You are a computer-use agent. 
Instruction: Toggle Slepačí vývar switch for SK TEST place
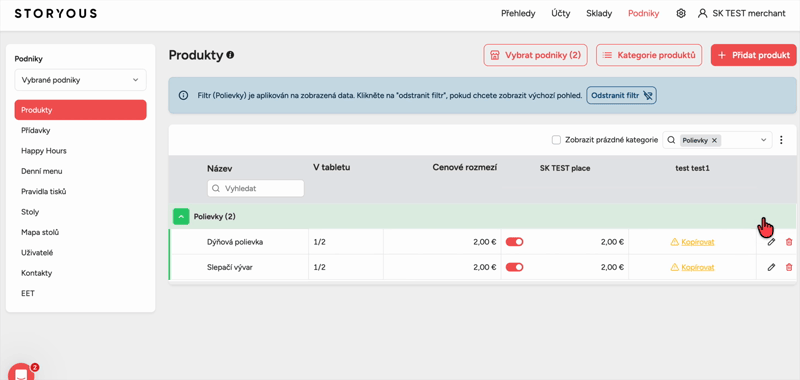point(514,267)
